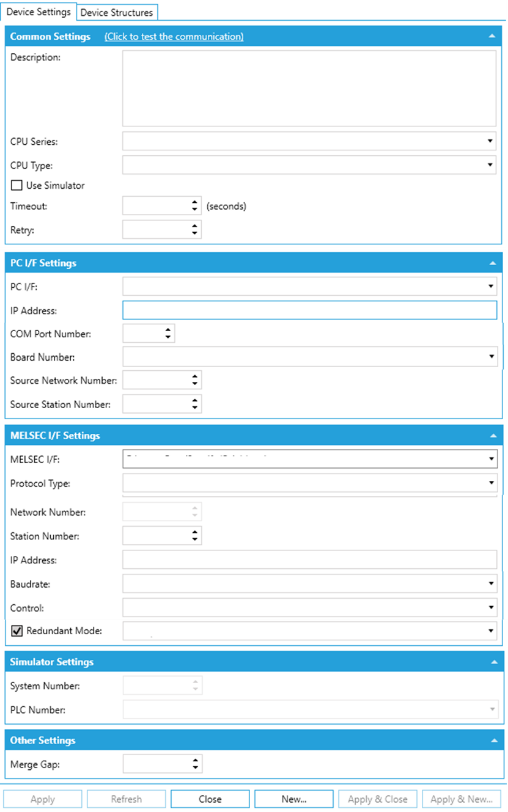Open the CPU Series dropdown
Viewport: 508px width, 812px height.
(490, 142)
